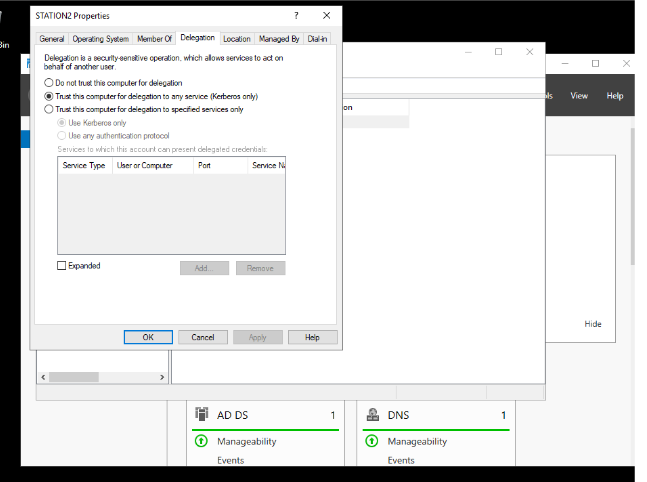This screenshot has width=647, height=482.
Task: Click the OK button
Action: 148,337
